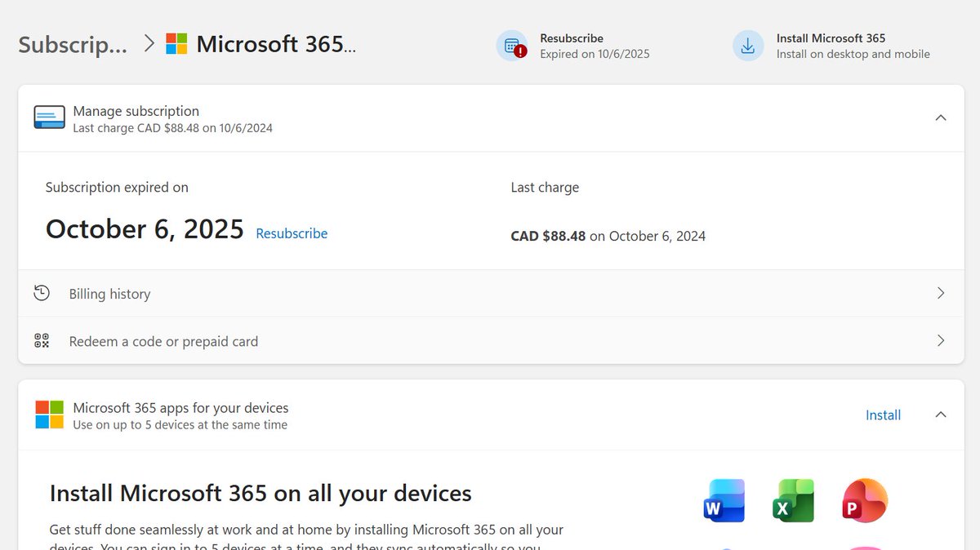This screenshot has width=980, height=550.
Task: Click "Install on desktop and mobile" text
Action: tap(853, 54)
